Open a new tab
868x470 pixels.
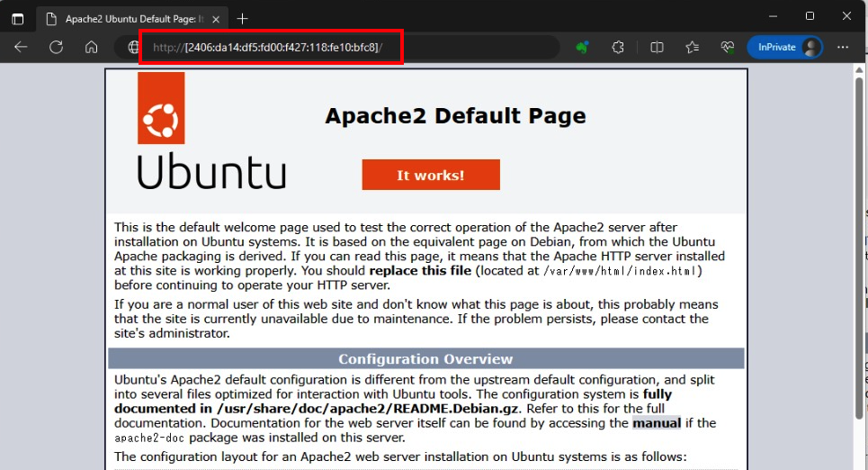pyautogui.click(x=242, y=19)
